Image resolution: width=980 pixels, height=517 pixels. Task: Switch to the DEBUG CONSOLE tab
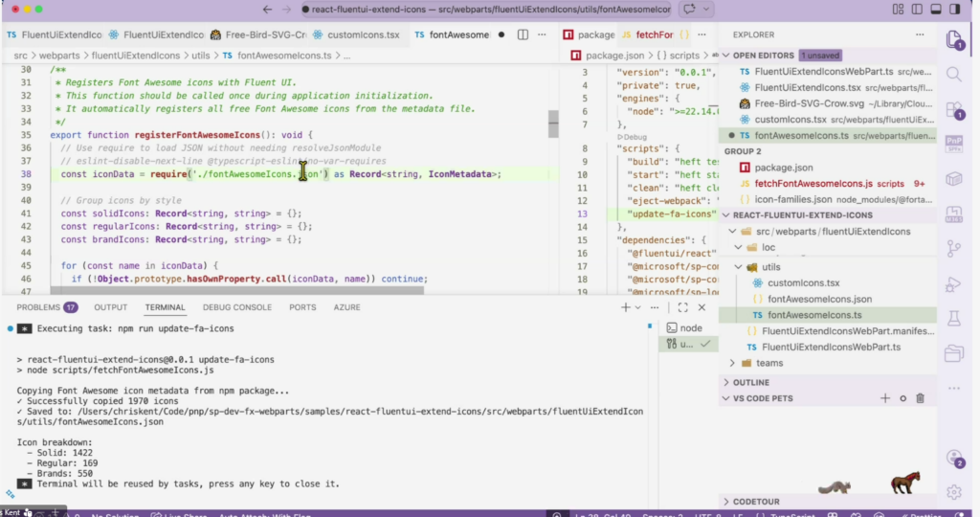239,307
